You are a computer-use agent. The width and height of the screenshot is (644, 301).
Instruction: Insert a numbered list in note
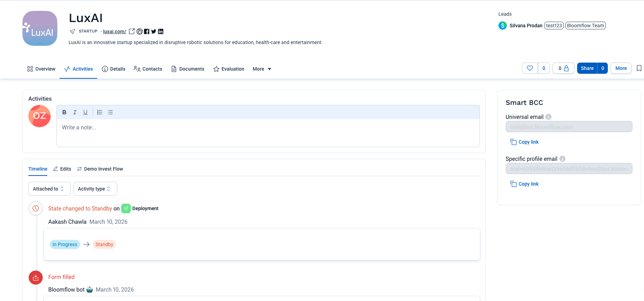tap(100, 112)
